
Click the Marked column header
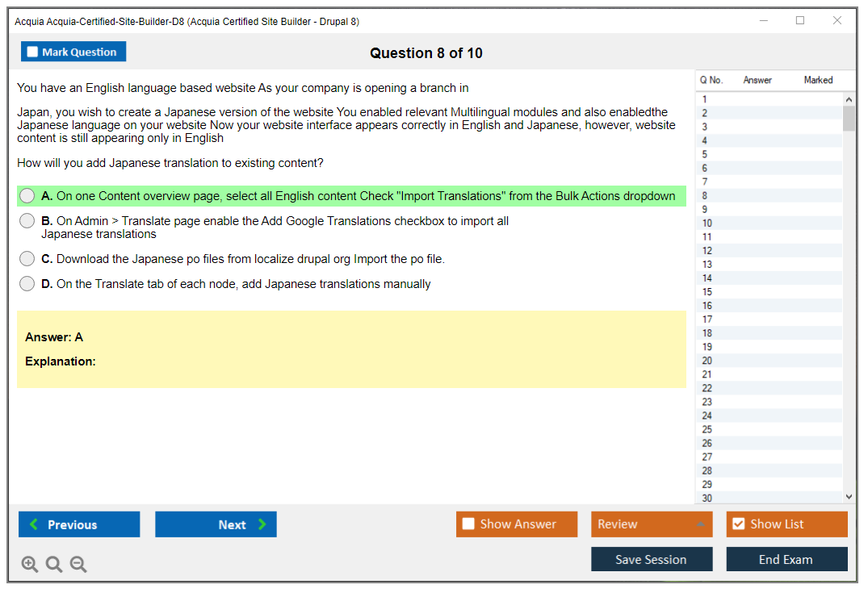(x=818, y=80)
